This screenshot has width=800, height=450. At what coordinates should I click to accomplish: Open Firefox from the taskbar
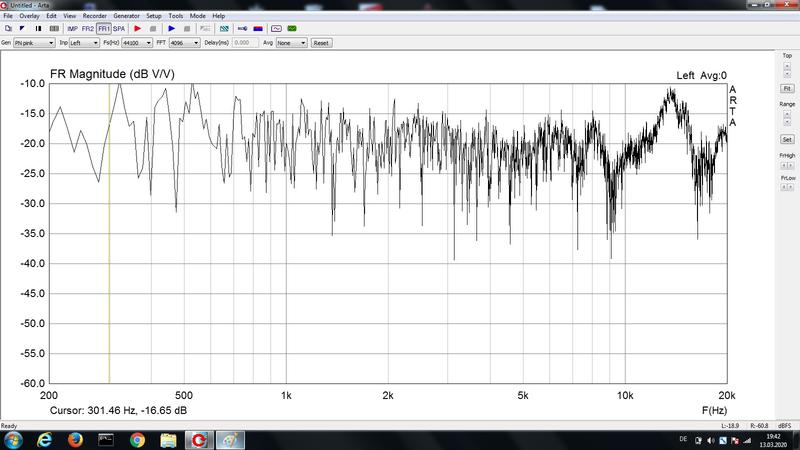[x=75, y=439]
